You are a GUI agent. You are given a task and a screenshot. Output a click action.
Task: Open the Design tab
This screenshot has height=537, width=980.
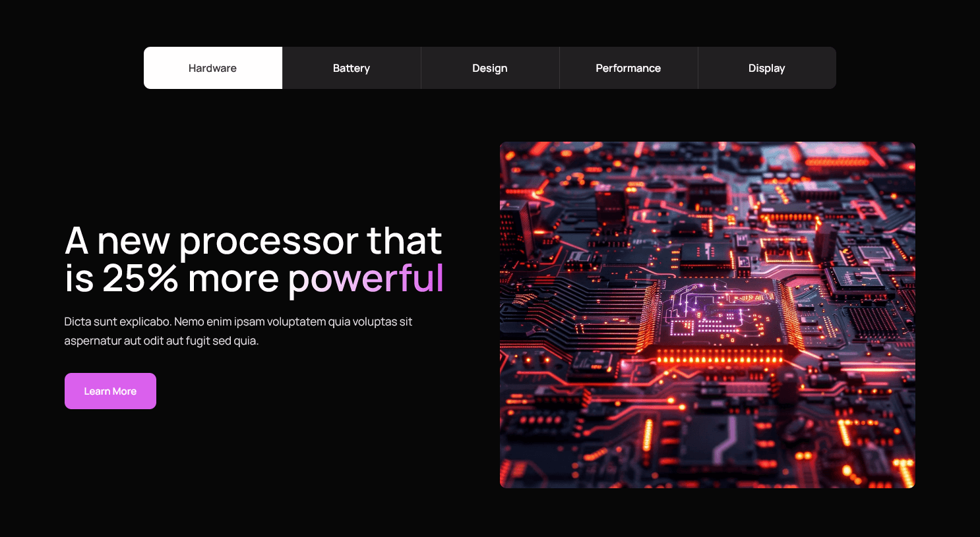coord(490,68)
